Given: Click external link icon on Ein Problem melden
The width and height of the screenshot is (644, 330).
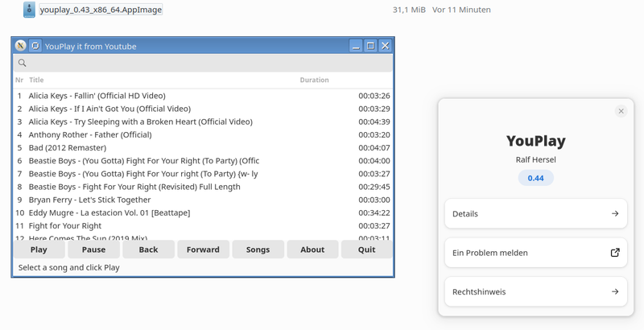Looking at the screenshot, I should [x=615, y=253].
